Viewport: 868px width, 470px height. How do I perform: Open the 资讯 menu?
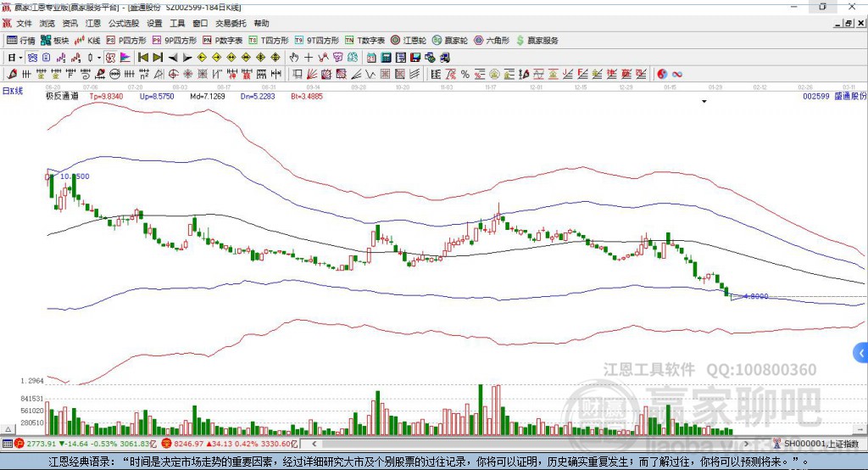point(70,23)
